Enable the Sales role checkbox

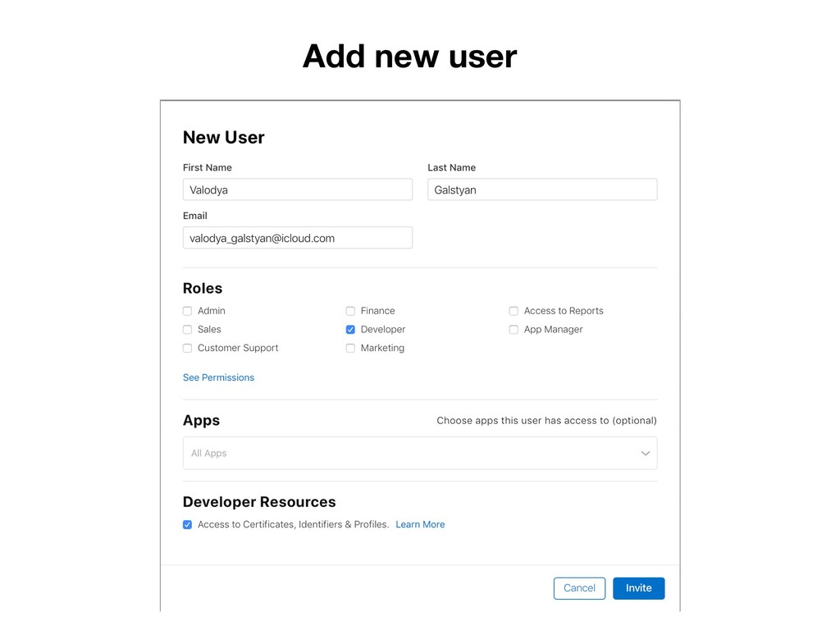tap(187, 330)
